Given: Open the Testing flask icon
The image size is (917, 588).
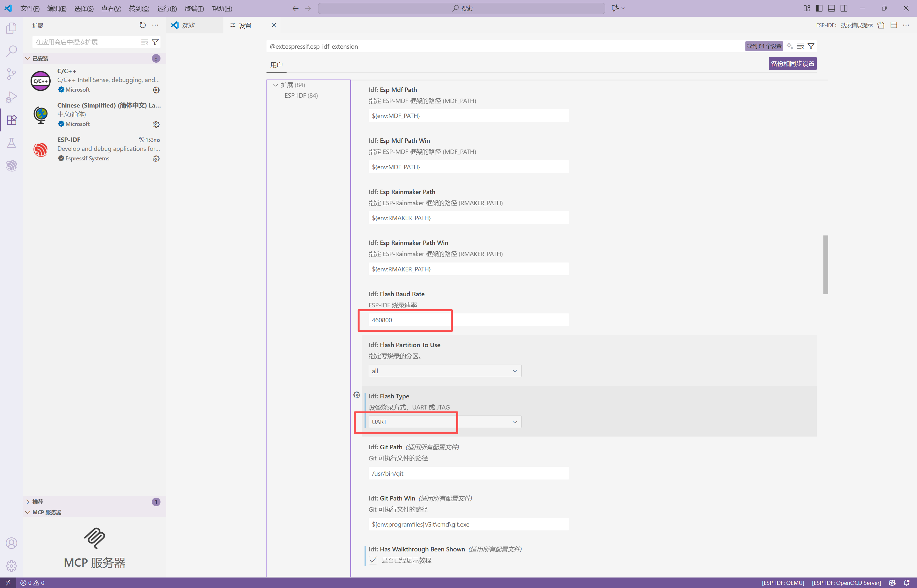Looking at the screenshot, I should click(11, 143).
